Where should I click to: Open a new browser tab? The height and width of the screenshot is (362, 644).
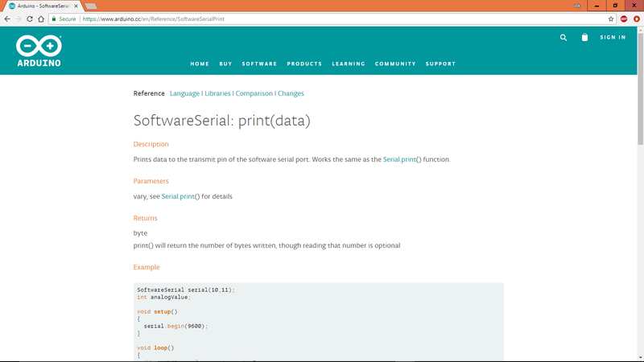(x=91, y=6)
